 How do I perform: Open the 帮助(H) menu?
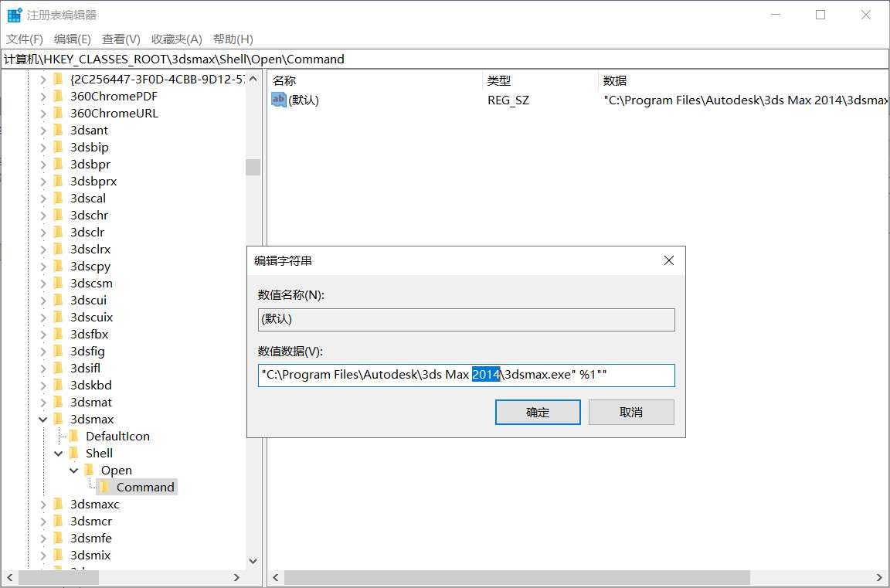pos(233,39)
